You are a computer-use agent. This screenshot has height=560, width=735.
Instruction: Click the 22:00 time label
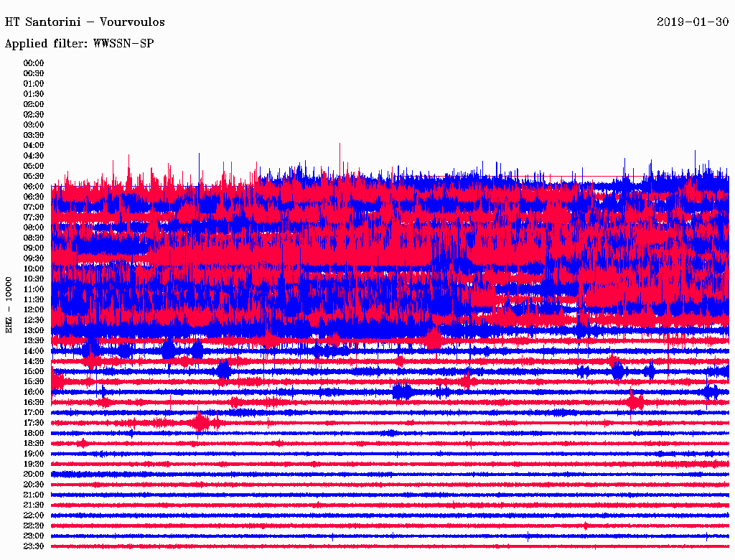[34, 515]
